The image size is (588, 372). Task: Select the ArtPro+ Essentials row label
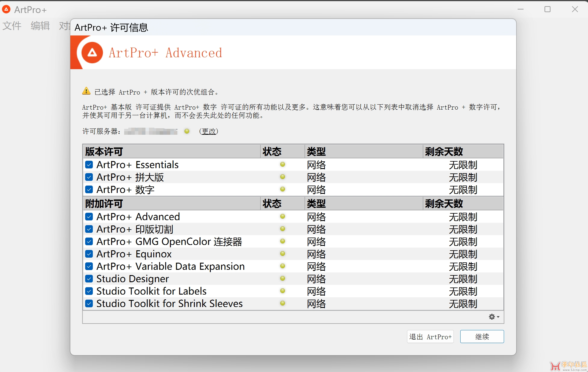[137, 165]
